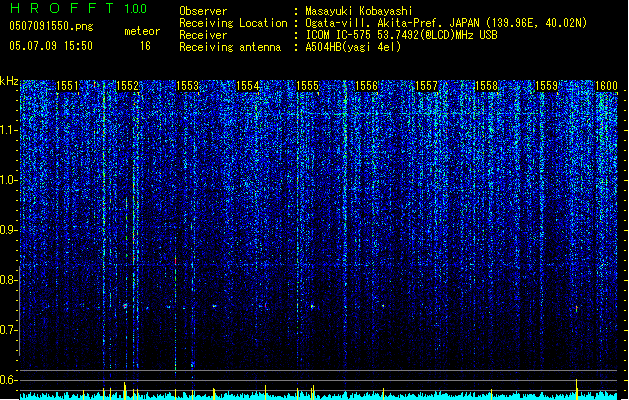Click the 1553 time marker
The image size is (629, 400).
(x=187, y=86)
